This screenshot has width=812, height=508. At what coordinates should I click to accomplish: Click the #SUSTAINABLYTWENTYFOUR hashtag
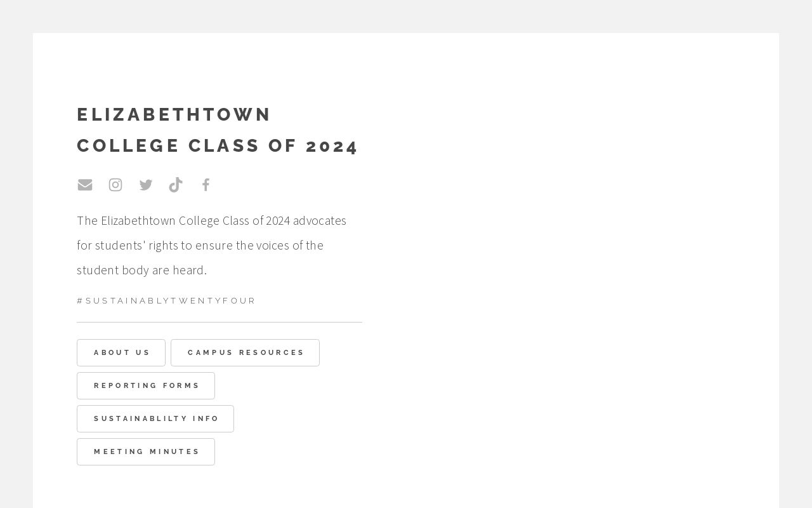point(166,300)
